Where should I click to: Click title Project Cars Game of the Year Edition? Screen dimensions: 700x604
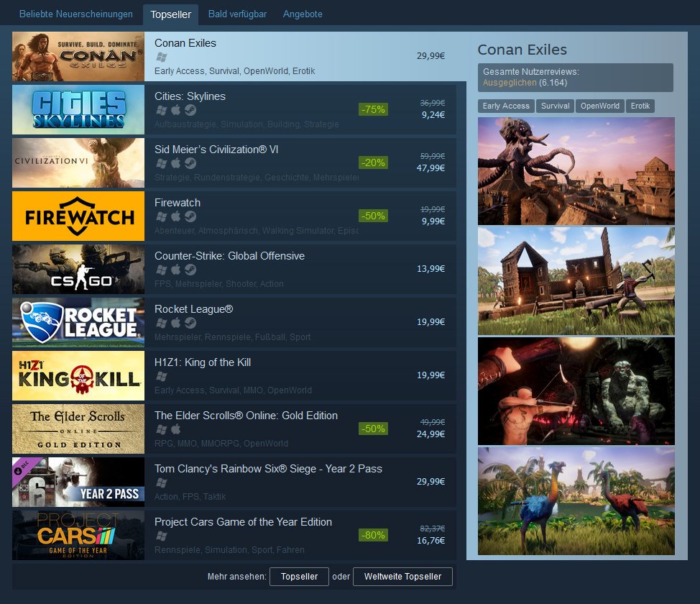tap(244, 521)
